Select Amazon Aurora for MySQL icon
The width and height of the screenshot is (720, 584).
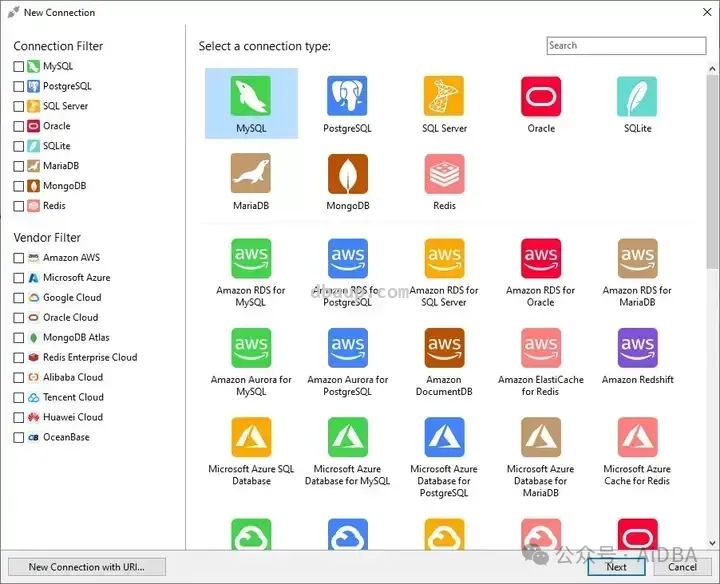(x=251, y=348)
